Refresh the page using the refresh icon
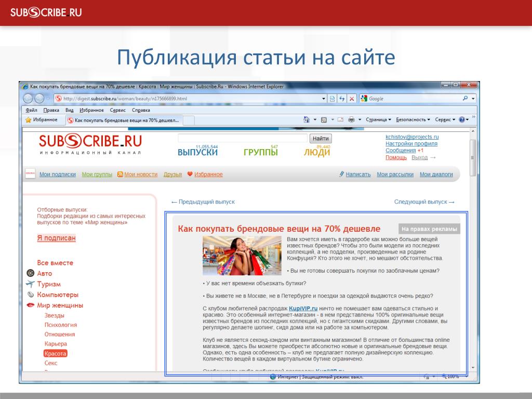This screenshot has height=399, width=532. point(342,99)
